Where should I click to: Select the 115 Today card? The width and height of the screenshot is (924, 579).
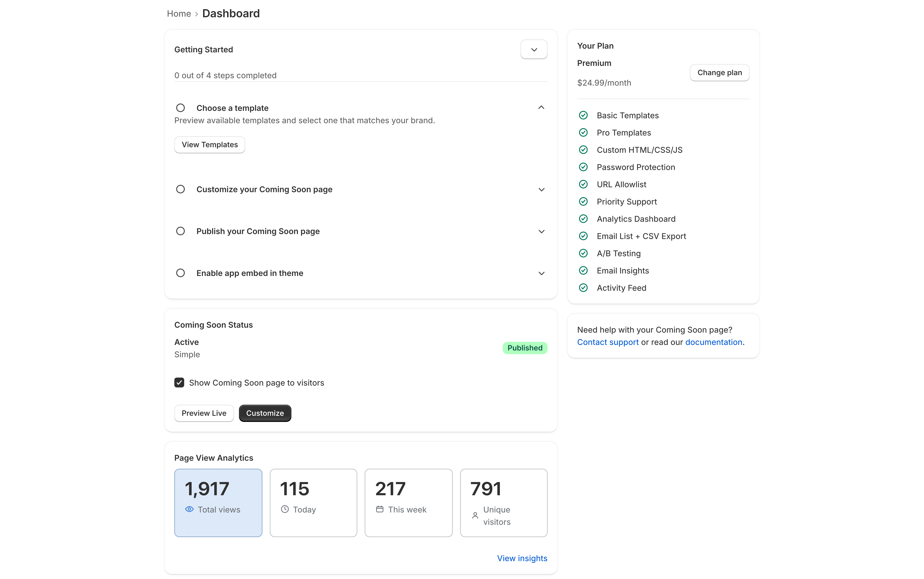pos(313,503)
